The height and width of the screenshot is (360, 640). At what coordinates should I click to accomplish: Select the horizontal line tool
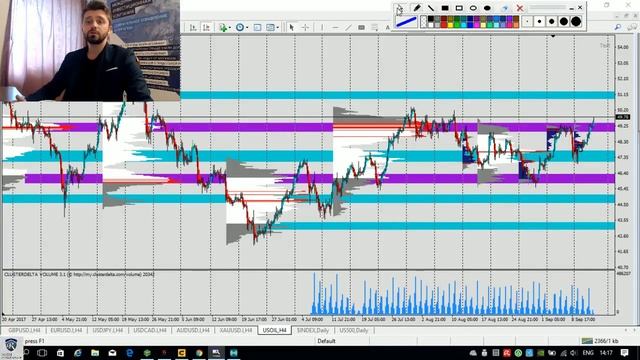click(x=335, y=27)
